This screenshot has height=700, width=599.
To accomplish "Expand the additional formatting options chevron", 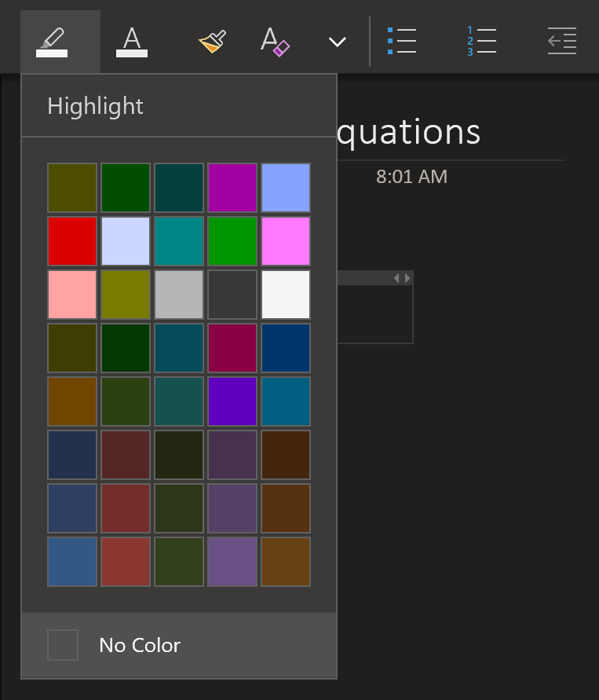I will click(x=338, y=42).
